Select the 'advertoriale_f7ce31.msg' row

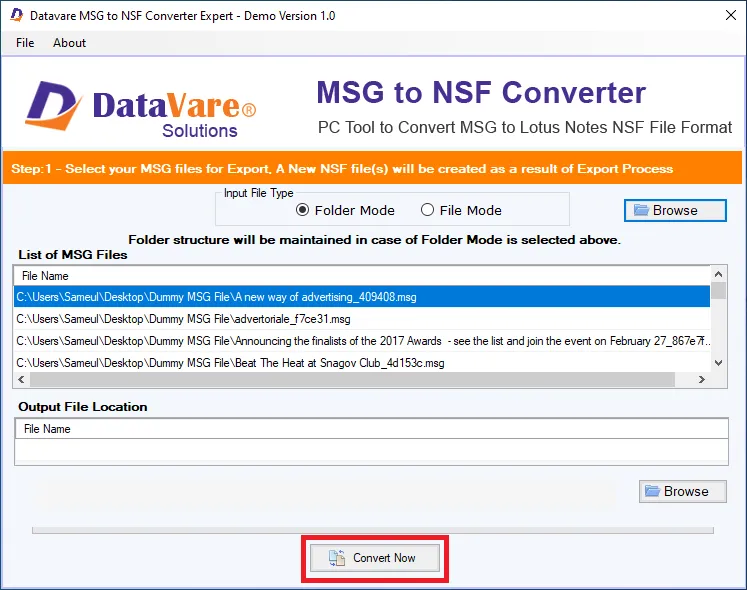(x=362, y=319)
